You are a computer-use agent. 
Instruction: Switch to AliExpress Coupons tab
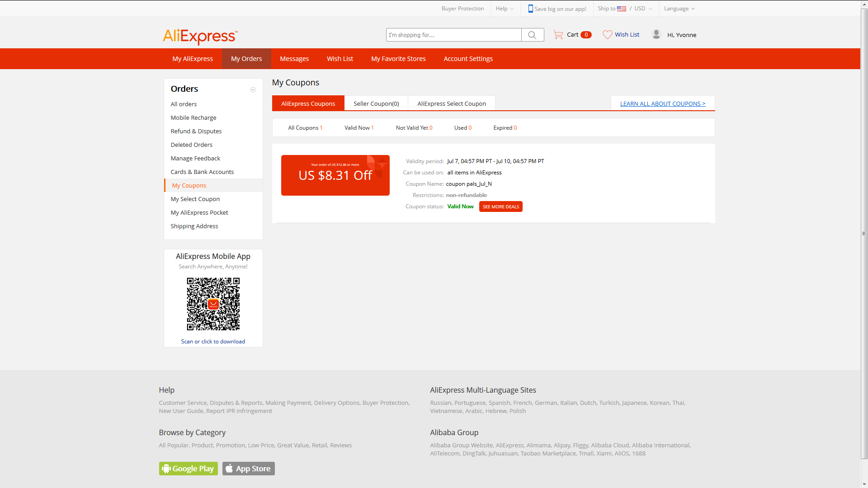click(308, 103)
